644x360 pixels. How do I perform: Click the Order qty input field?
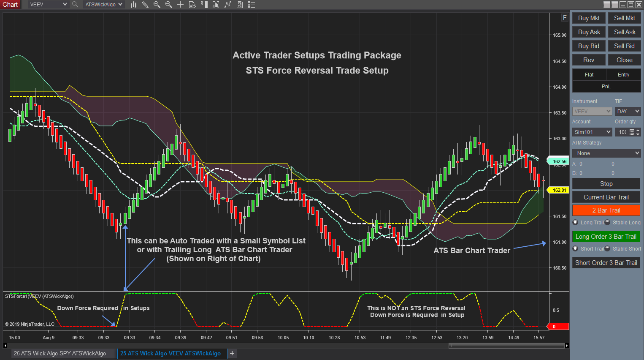(x=622, y=132)
